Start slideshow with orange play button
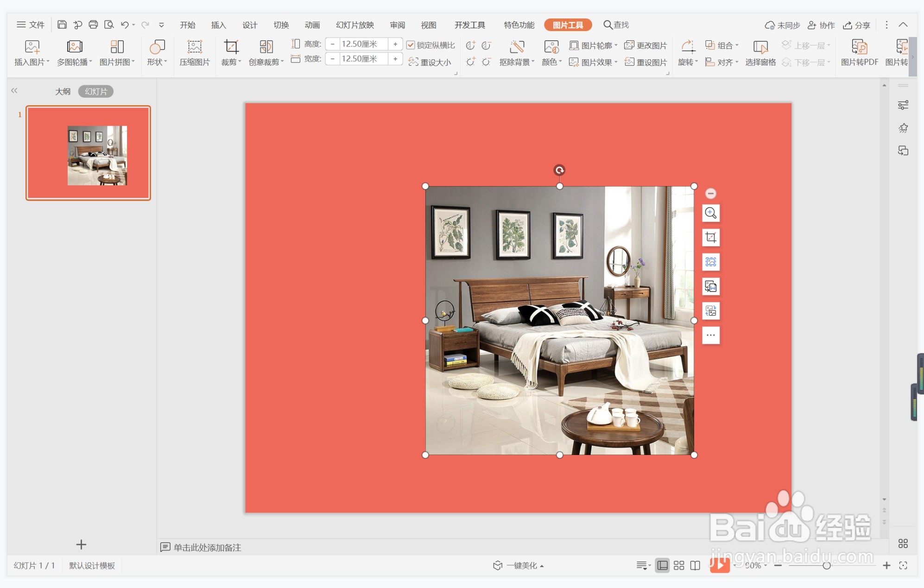924x588 pixels. [x=719, y=565]
